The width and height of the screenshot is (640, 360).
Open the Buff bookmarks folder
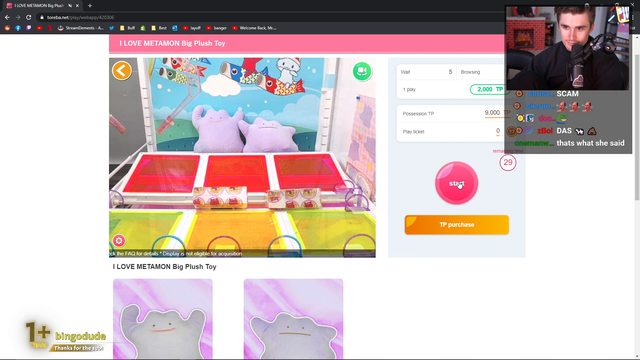(x=127, y=28)
